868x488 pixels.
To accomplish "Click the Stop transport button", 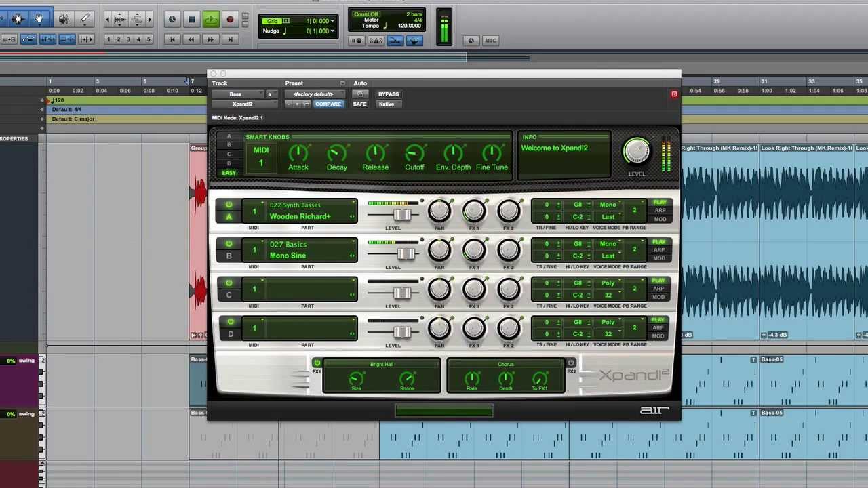I will pyautogui.click(x=191, y=20).
